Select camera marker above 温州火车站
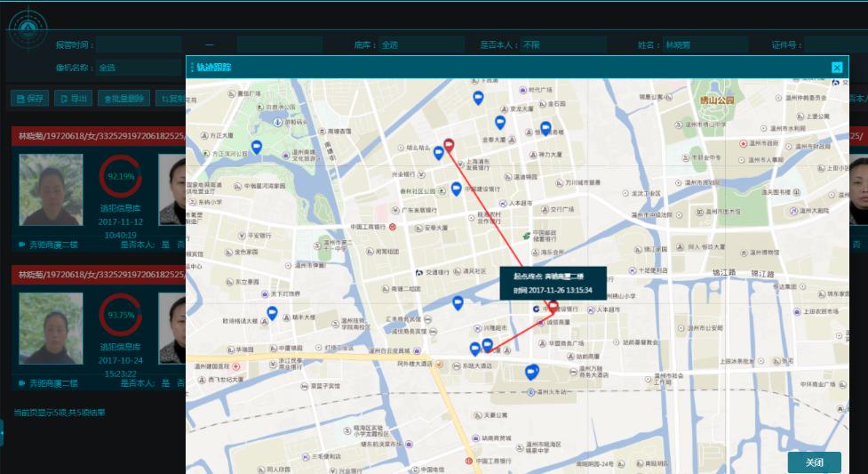 pos(531,372)
